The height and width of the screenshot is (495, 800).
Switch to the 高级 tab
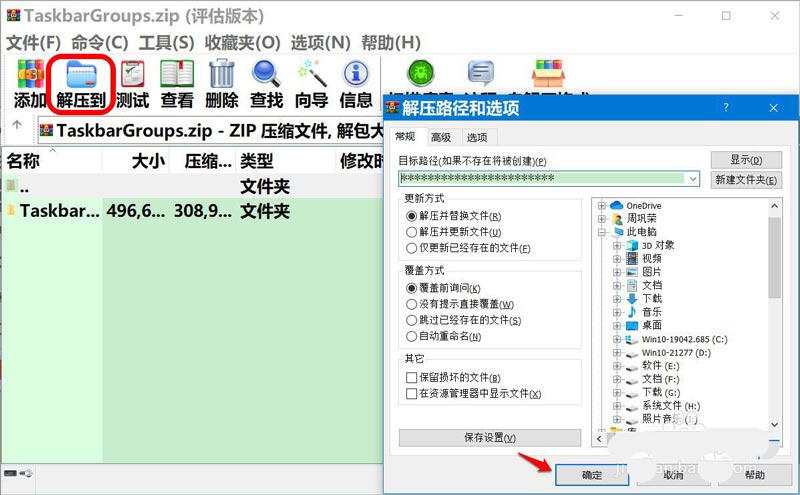[441, 137]
